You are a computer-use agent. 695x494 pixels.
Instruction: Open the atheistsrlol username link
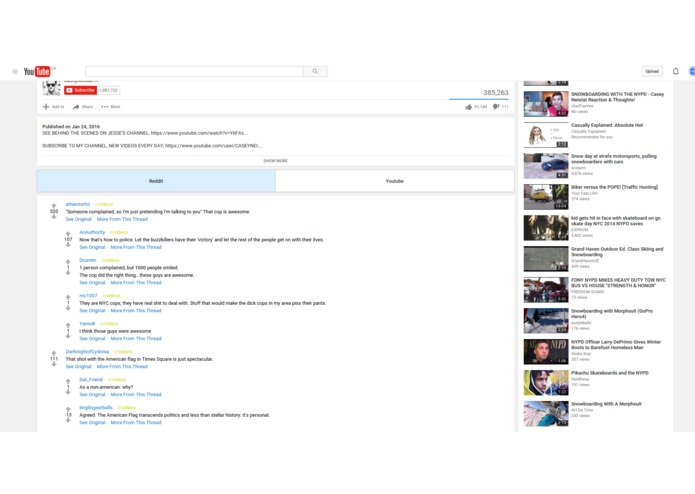pyautogui.click(x=78, y=204)
